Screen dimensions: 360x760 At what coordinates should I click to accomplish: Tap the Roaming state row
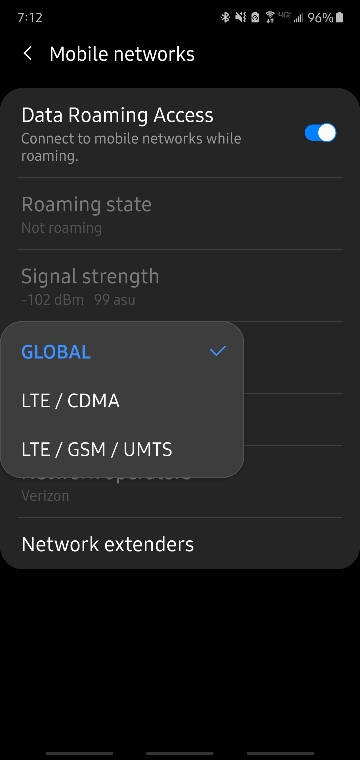coord(180,214)
